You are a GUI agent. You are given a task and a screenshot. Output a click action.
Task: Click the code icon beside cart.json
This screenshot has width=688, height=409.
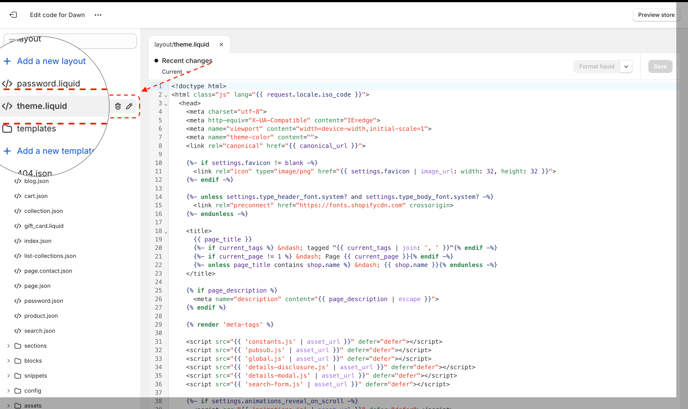(x=18, y=196)
